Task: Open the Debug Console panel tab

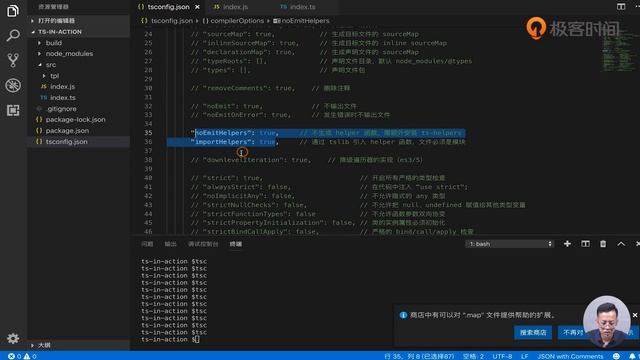Action: [203, 244]
